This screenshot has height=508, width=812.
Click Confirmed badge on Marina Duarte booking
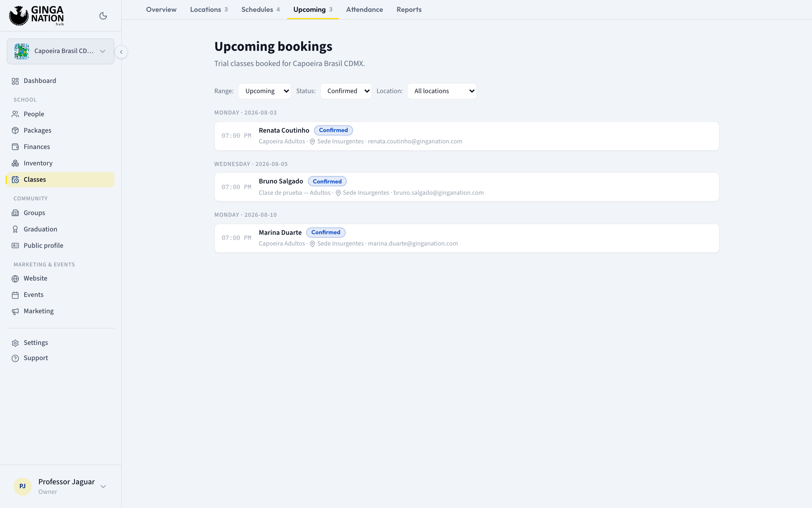point(325,233)
